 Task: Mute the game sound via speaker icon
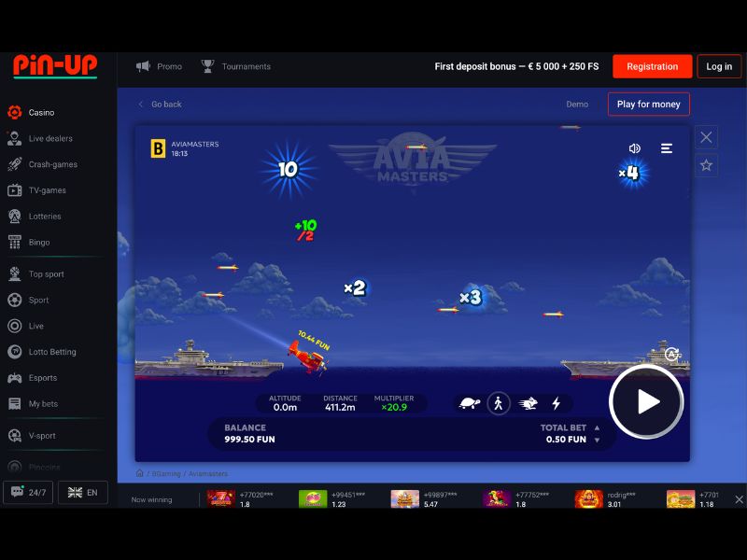click(x=635, y=148)
